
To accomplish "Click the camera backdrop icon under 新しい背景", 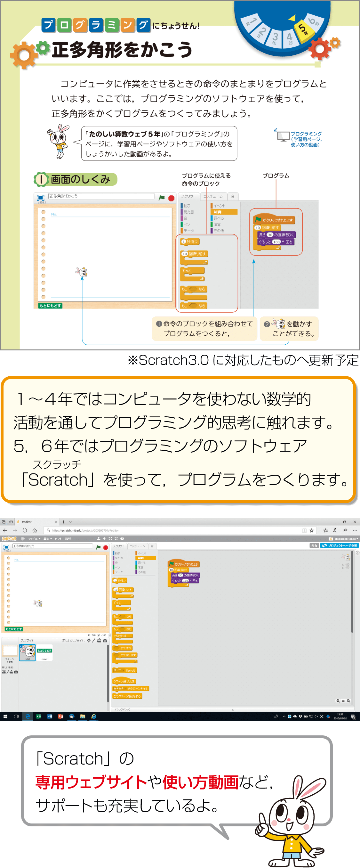I will click(16, 672).
